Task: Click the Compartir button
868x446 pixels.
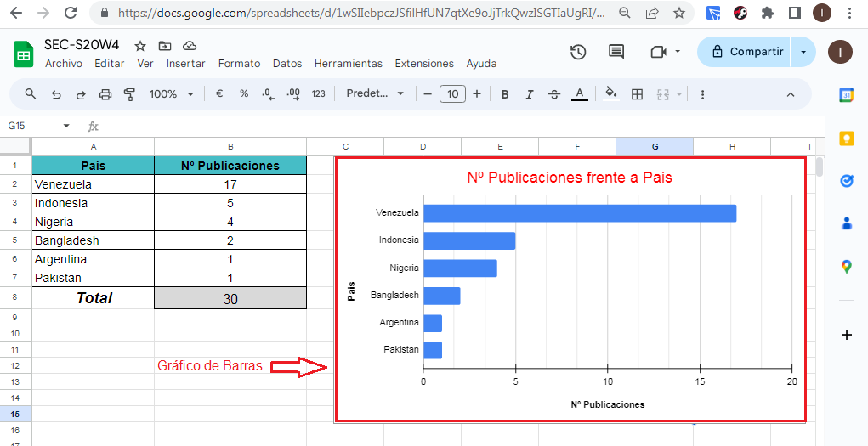Action: 744,52
